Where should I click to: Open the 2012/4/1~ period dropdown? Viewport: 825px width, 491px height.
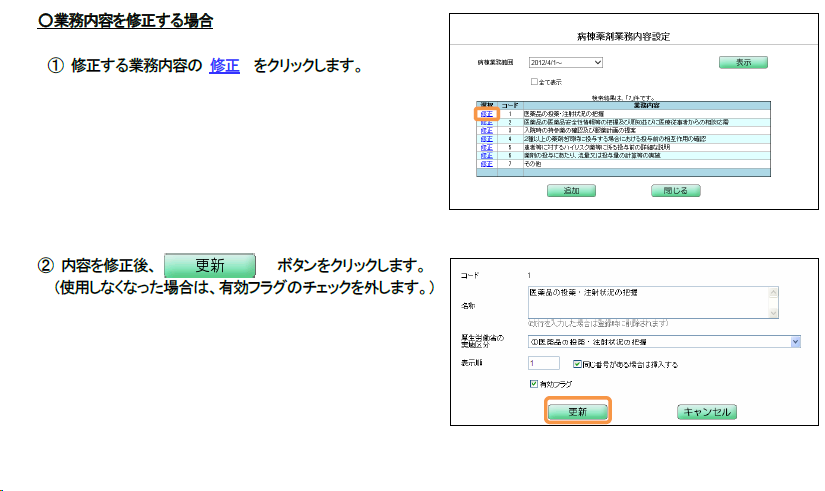point(566,62)
